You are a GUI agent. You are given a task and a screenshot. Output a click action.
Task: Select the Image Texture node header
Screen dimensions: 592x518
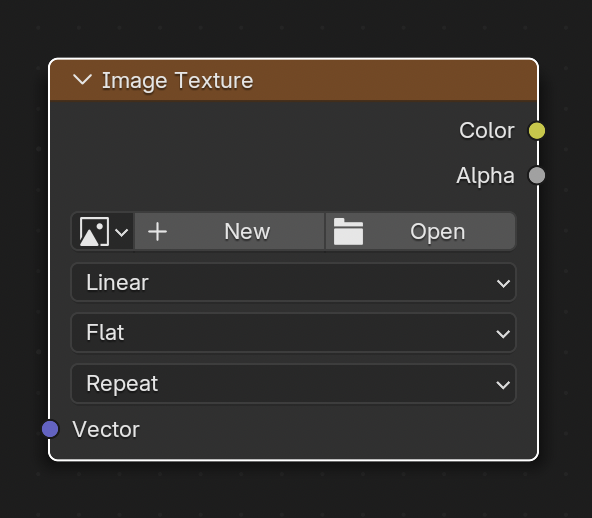[x=293, y=80]
